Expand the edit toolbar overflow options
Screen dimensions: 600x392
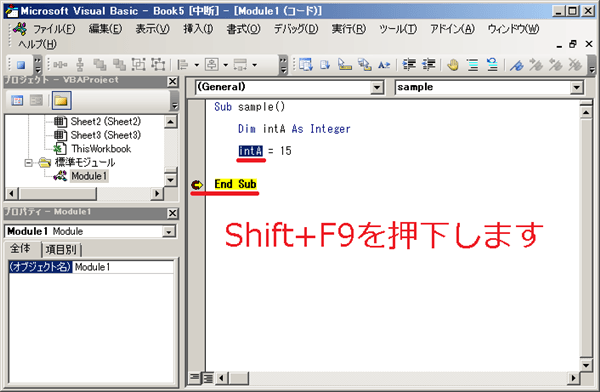coord(592,65)
